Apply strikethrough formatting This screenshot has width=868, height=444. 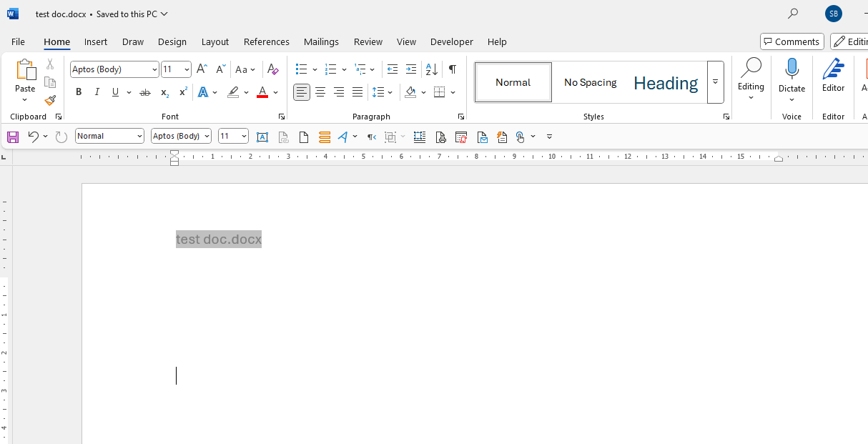(x=145, y=92)
